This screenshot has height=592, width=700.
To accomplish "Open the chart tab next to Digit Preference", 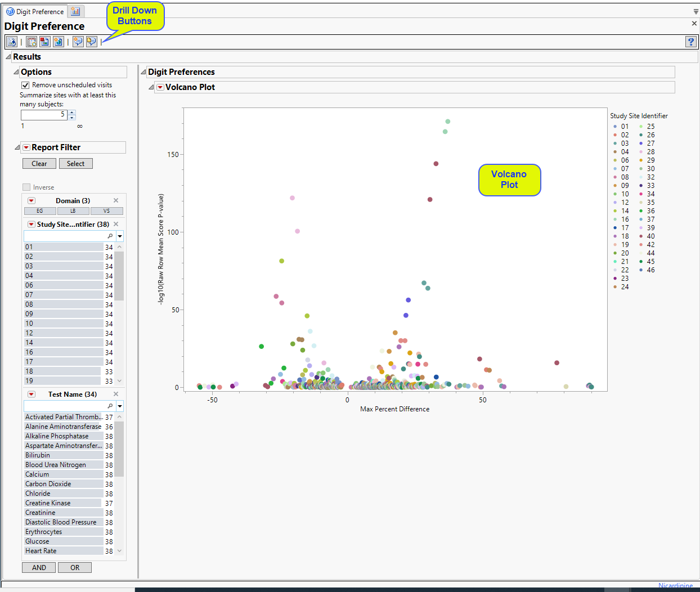I will click(x=75, y=11).
